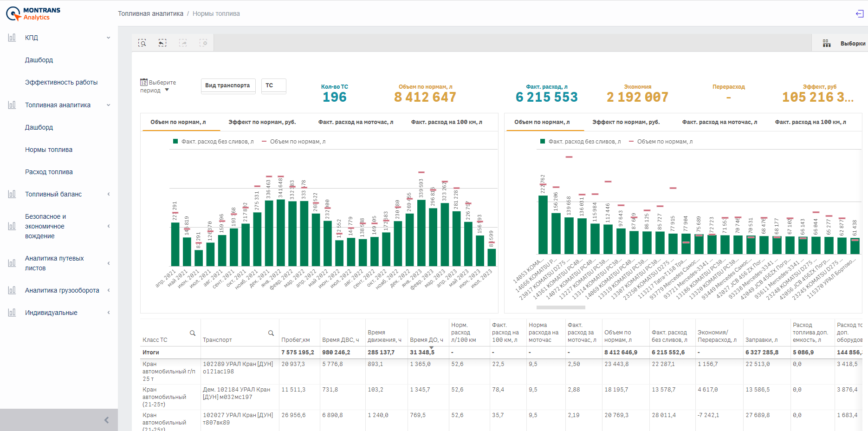Click the step forward selection icon
The width and height of the screenshot is (868, 431).
(183, 43)
